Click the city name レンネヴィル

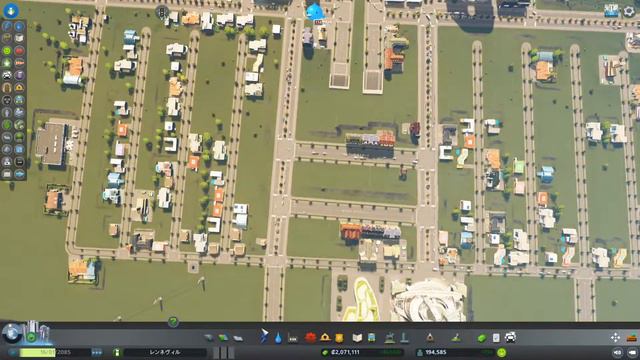[165, 352]
